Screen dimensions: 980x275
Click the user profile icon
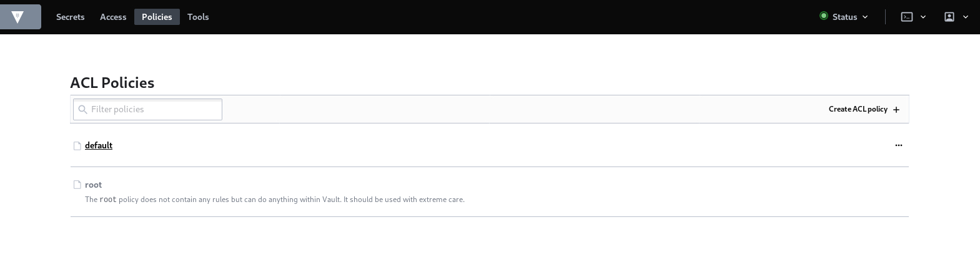click(x=949, y=17)
